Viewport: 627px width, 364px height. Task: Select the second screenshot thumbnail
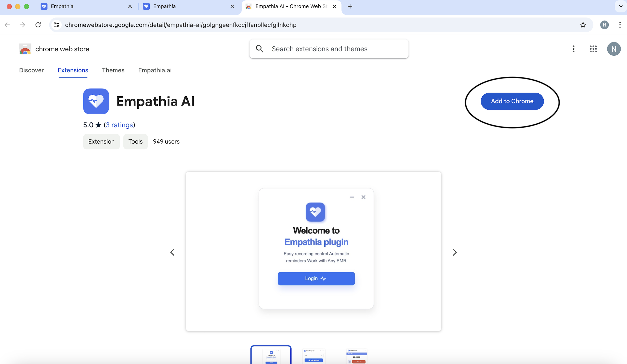pyautogui.click(x=313, y=356)
